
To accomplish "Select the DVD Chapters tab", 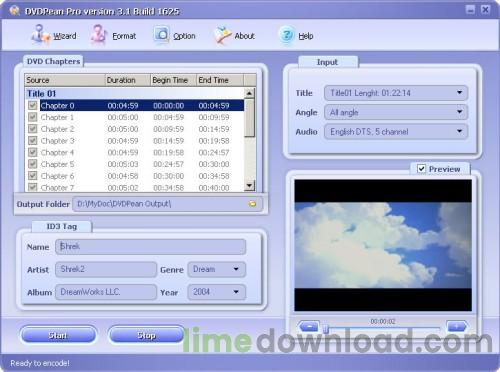I will pyautogui.click(x=53, y=61).
